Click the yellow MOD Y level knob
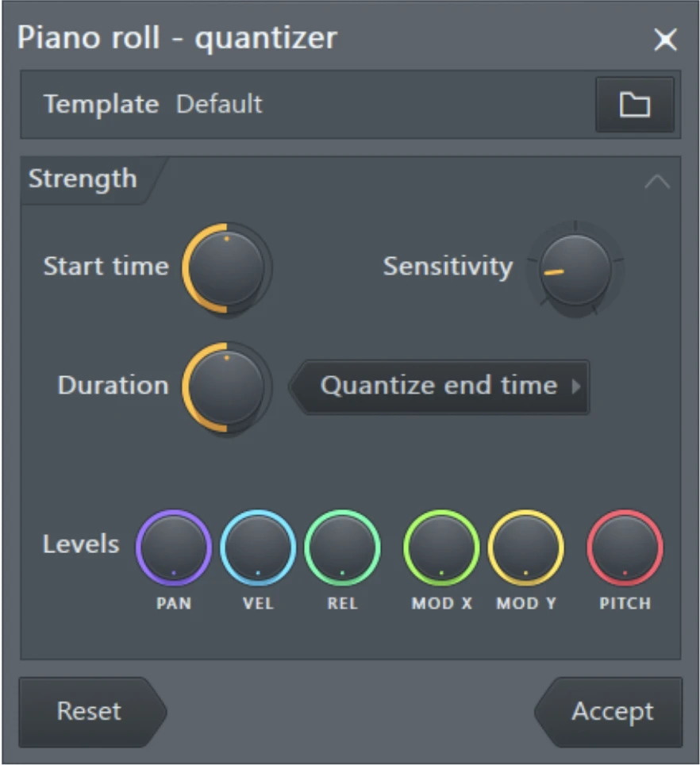The image size is (700, 765). click(x=525, y=548)
